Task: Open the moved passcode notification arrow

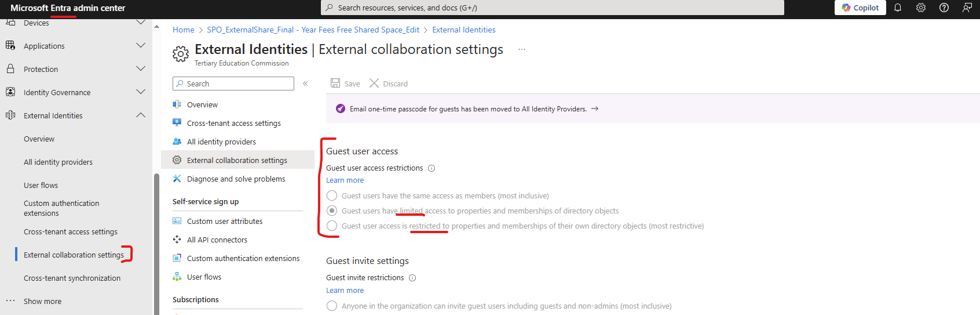Action: pyautogui.click(x=595, y=108)
